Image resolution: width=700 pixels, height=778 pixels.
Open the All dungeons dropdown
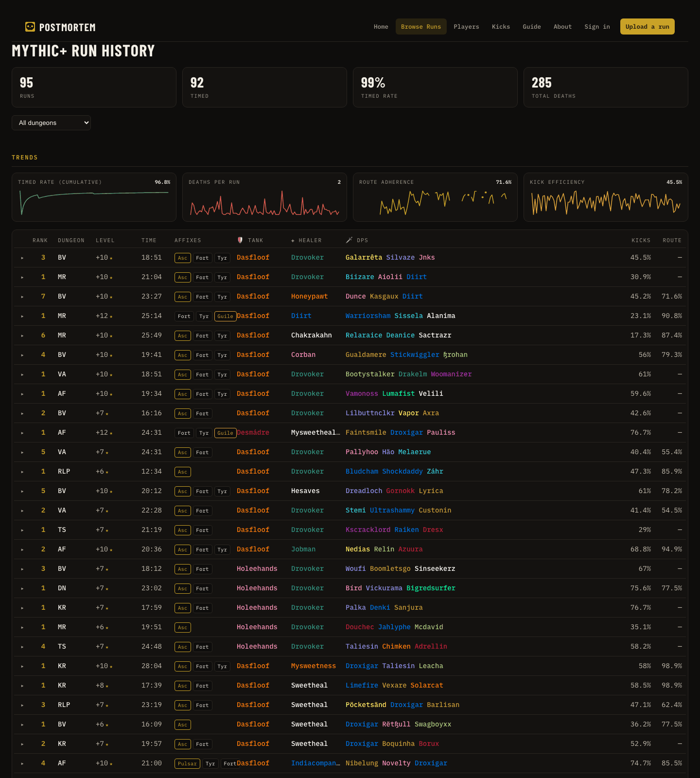coord(51,123)
